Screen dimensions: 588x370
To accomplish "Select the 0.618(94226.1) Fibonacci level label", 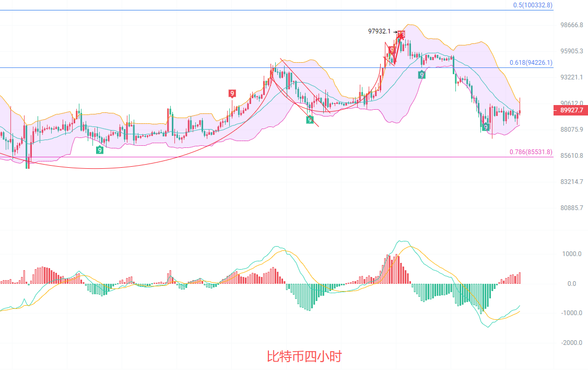I will tap(531, 63).
